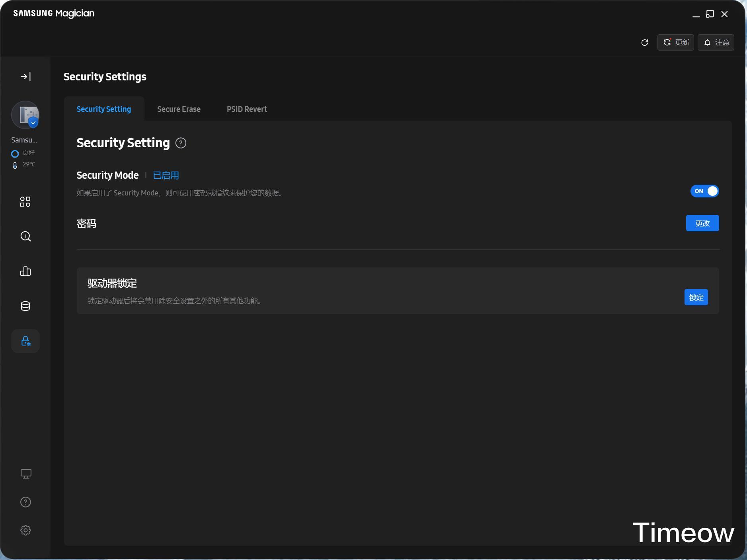Click the 良好 drive health status
Image resolution: width=747 pixels, height=560 pixels.
pos(29,153)
